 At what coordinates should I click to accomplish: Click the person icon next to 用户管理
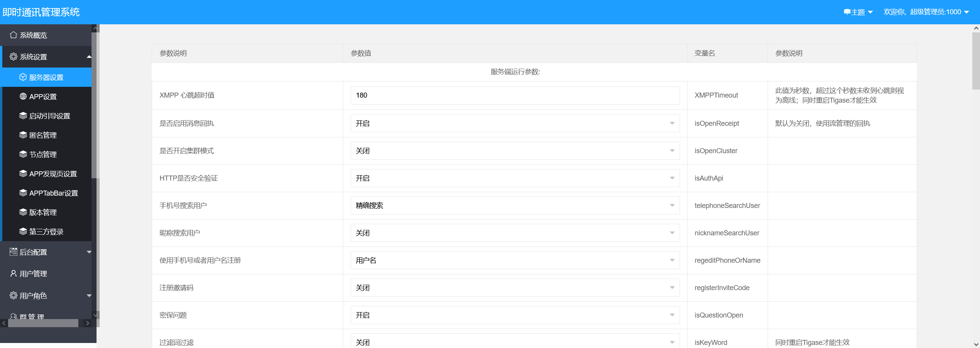[13, 274]
